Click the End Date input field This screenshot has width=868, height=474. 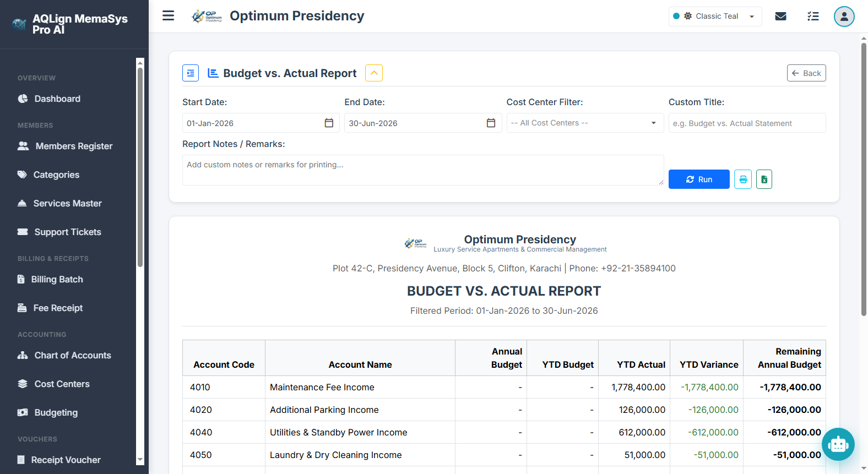point(423,123)
